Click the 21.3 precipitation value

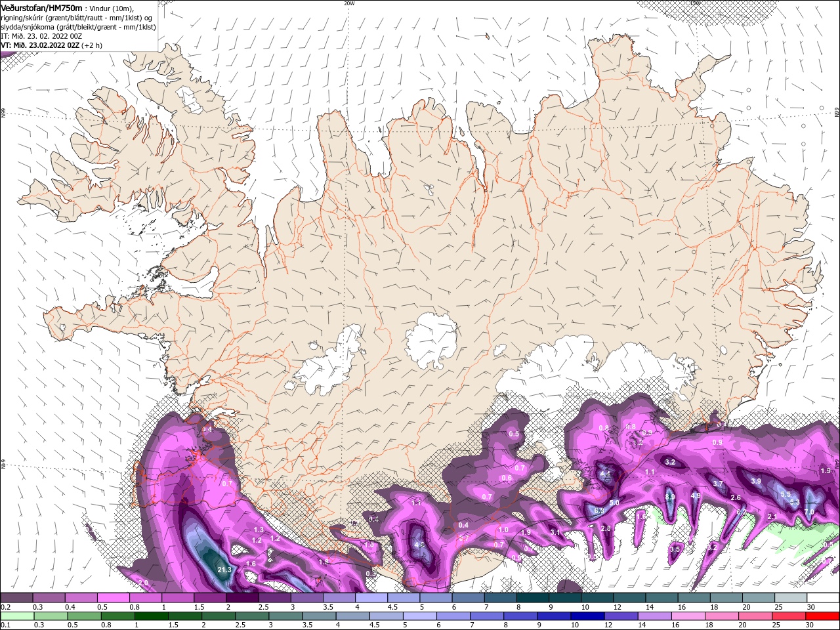[224, 570]
